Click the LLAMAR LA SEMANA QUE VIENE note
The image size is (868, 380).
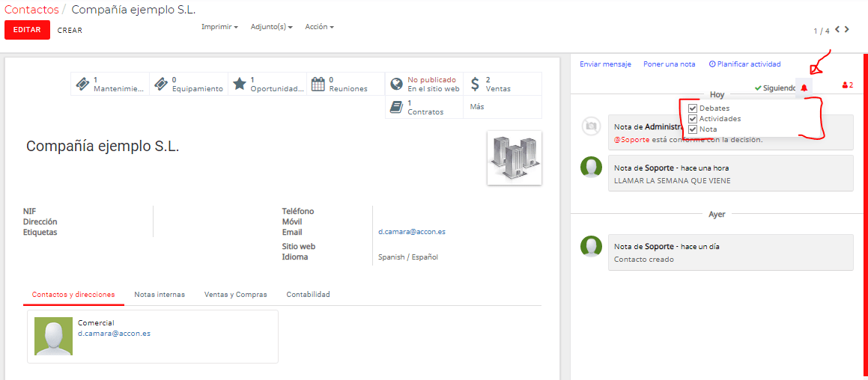click(673, 181)
